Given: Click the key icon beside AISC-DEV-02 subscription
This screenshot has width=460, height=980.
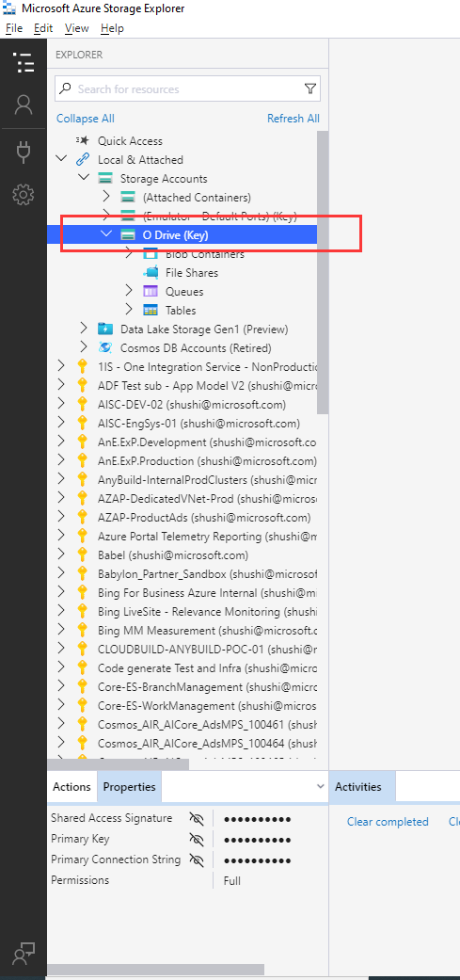Looking at the screenshot, I should click(x=82, y=405).
